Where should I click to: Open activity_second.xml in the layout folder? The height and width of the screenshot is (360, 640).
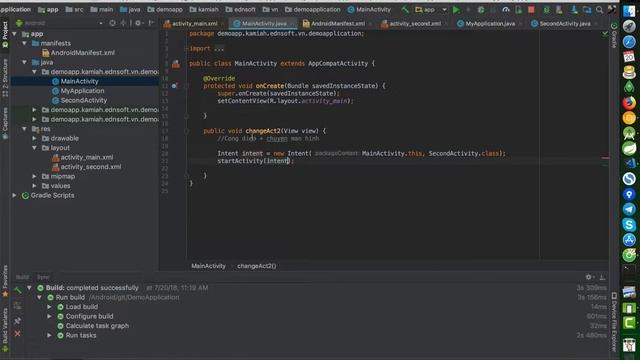(91, 167)
